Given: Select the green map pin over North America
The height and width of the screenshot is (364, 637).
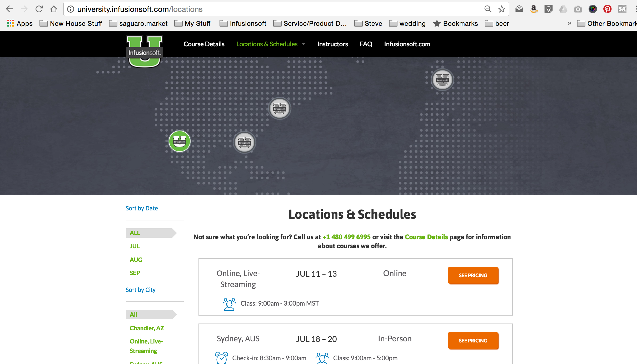Looking at the screenshot, I should click(x=179, y=141).
